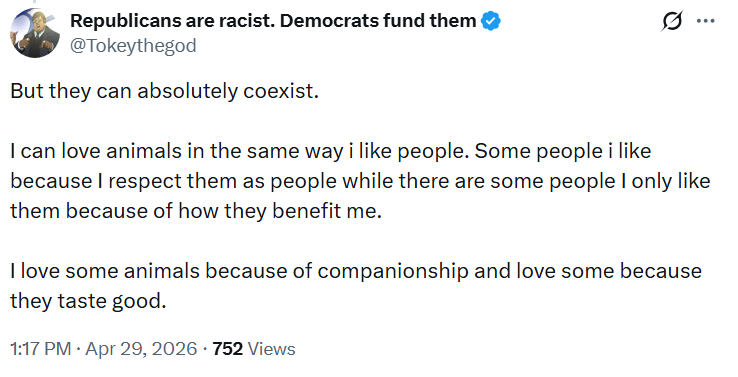738x377 pixels.
Task: Click the word 'Views' beside the count
Action: 272,349
